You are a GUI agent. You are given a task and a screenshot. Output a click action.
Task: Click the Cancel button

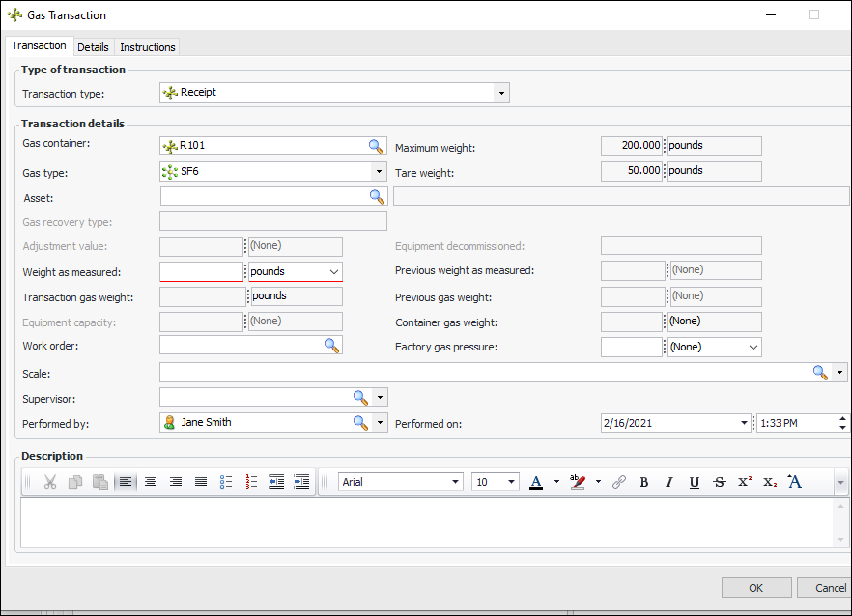coord(829,588)
